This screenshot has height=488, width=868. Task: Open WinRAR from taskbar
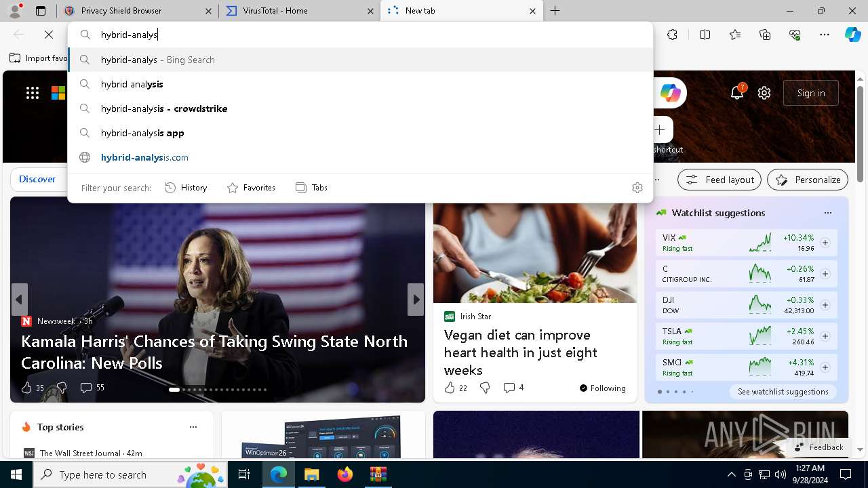[378, 474]
